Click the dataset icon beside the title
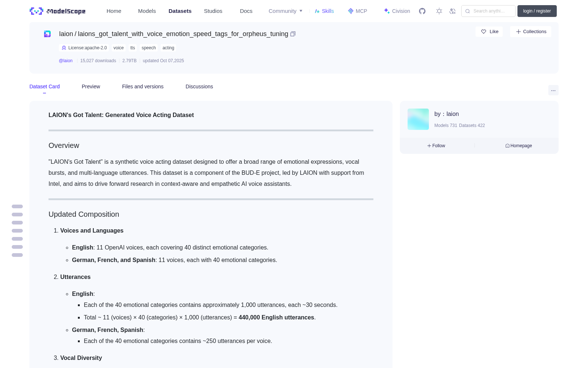588x368 pixels. pos(47,34)
